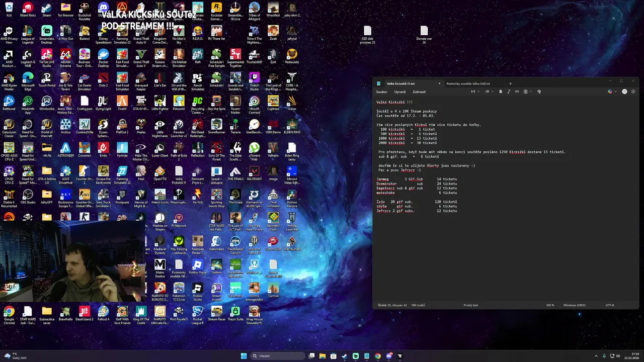Viewport: 644px width, 362px height.
Task: Add a new Notepad tab
Action: pyautogui.click(x=510, y=83)
